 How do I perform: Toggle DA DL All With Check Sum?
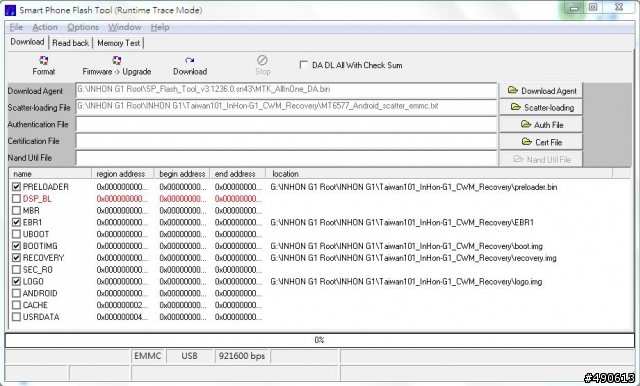point(304,65)
